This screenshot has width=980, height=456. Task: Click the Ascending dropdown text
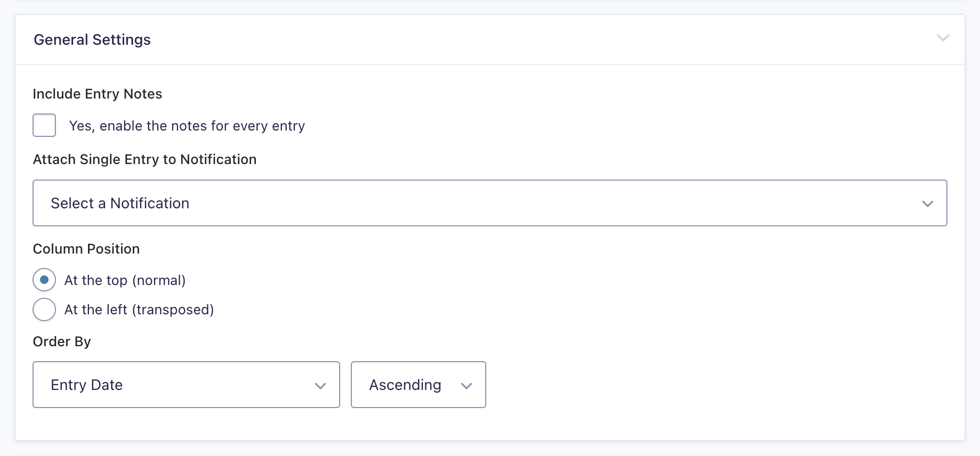point(405,385)
